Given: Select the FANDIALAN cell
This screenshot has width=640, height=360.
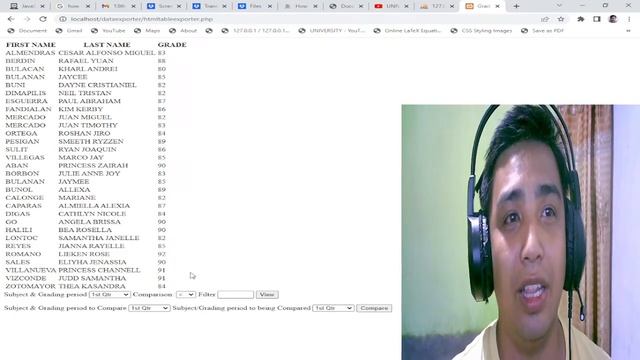Looking at the screenshot, I should (x=28, y=109).
